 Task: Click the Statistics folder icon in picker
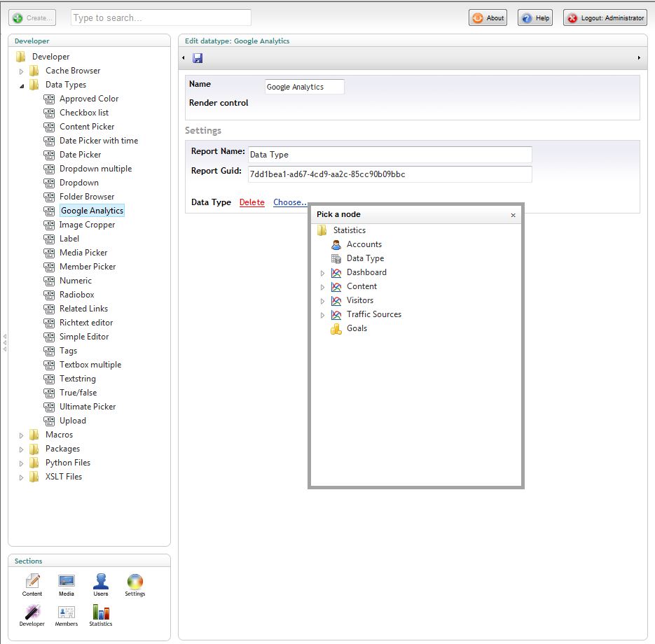[322, 230]
